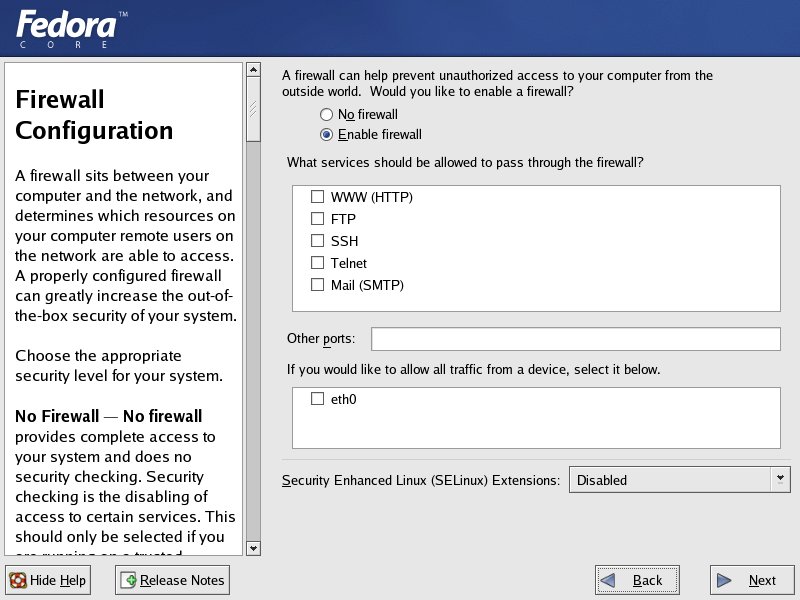800x600 pixels.
Task: Trust all traffic from eth0 device
Action: [x=317, y=398]
